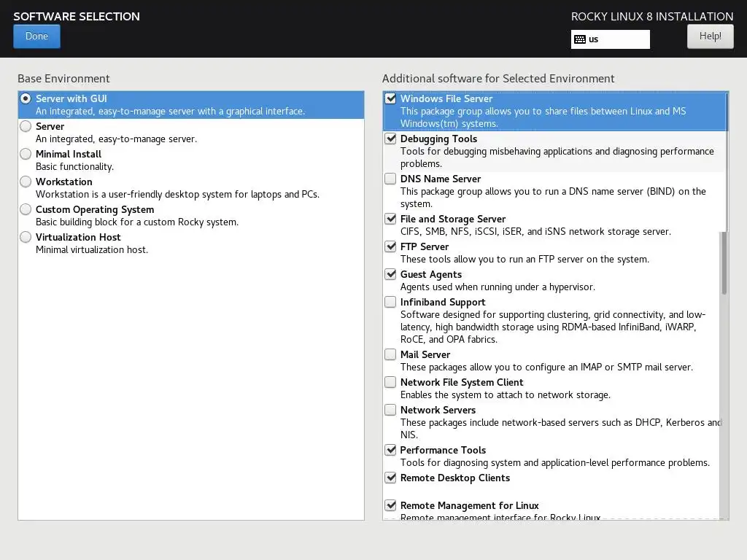
Task: Open the Help! button
Action: (x=710, y=36)
